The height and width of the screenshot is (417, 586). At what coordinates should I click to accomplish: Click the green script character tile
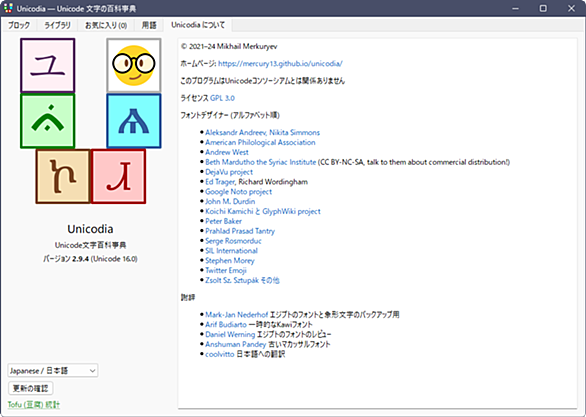click(x=48, y=121)
